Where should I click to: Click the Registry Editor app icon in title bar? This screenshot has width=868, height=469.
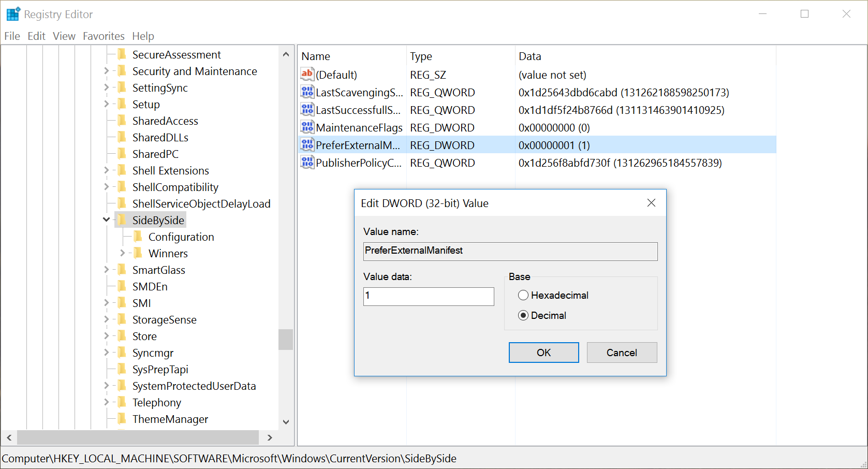(x=13, y=14)
